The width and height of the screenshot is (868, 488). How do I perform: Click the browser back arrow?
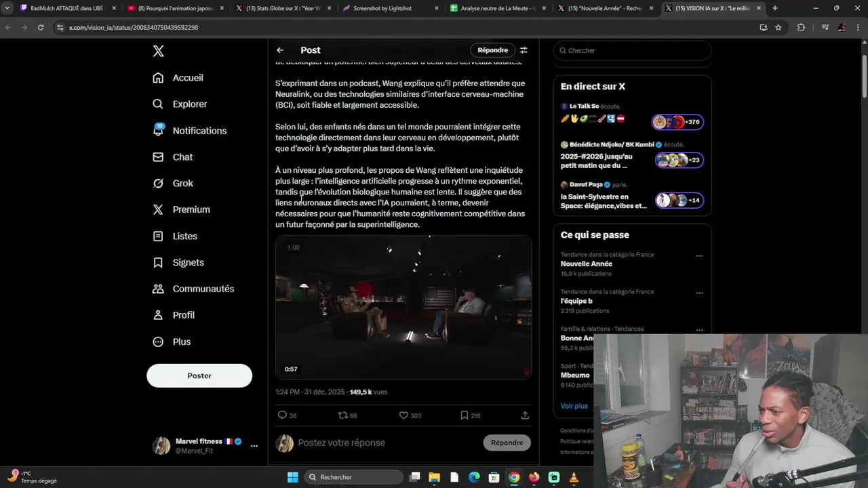pyautogui.click(x=8, y=27)
